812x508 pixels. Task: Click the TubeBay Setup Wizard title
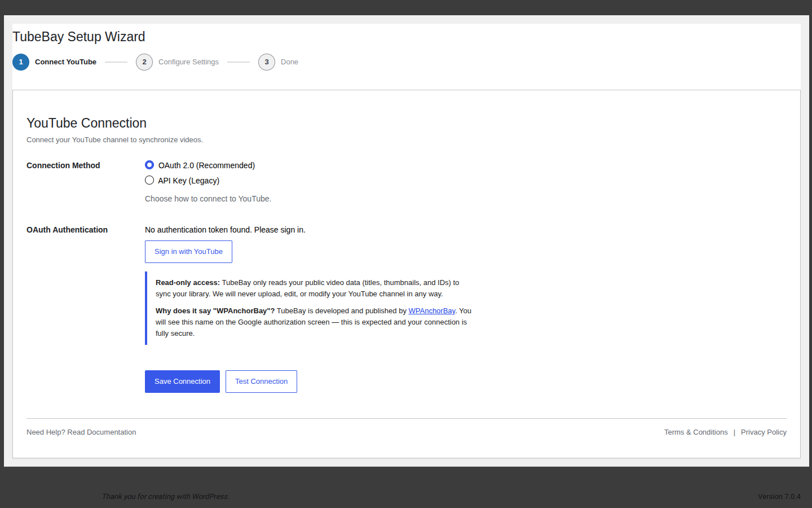pos(79,37)
